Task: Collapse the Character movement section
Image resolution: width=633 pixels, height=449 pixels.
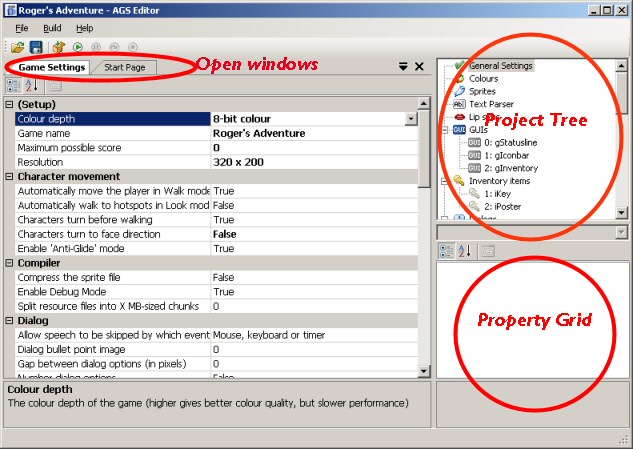Action: (9, 176)
